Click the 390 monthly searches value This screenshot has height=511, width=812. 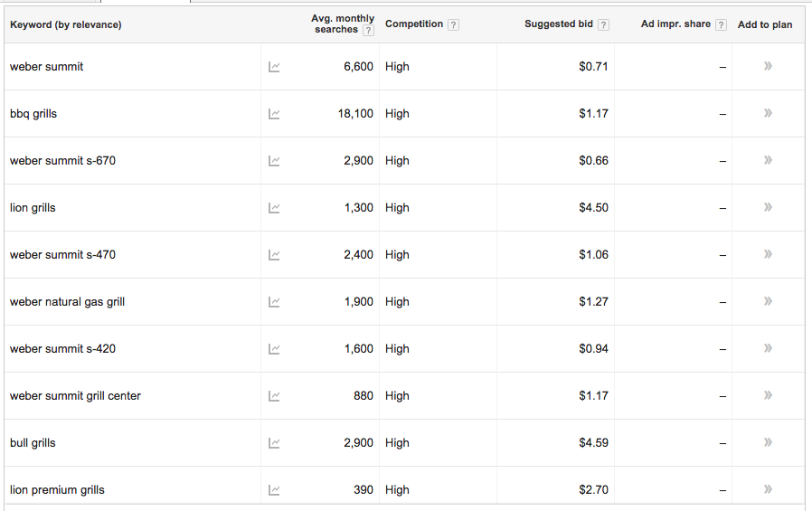[x=364, y=490]
